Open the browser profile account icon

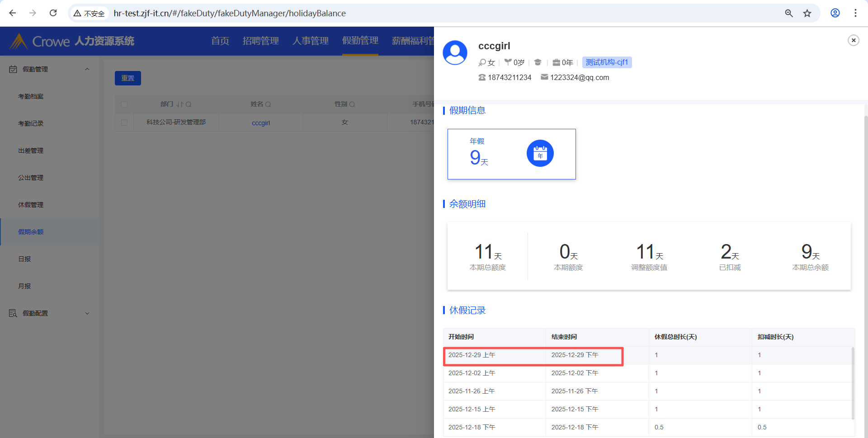pos(835,13)
